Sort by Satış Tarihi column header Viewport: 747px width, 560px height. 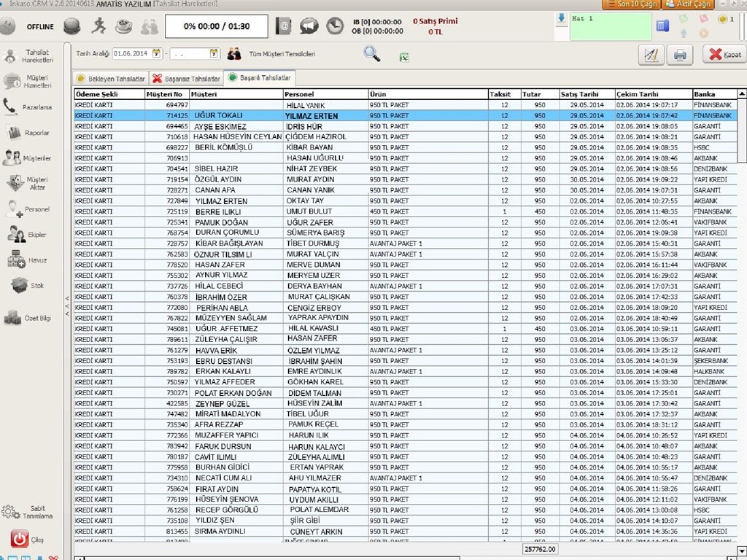click(587, 94)
